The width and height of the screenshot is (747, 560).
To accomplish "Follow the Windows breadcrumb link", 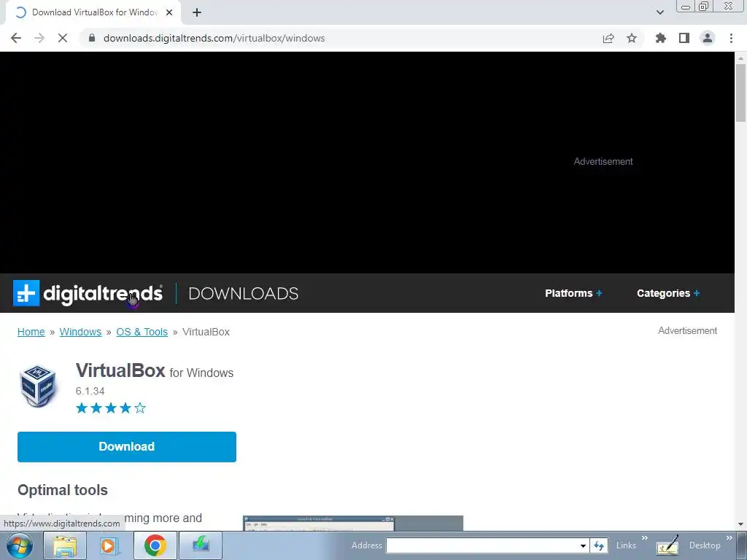I will (80, 332).
